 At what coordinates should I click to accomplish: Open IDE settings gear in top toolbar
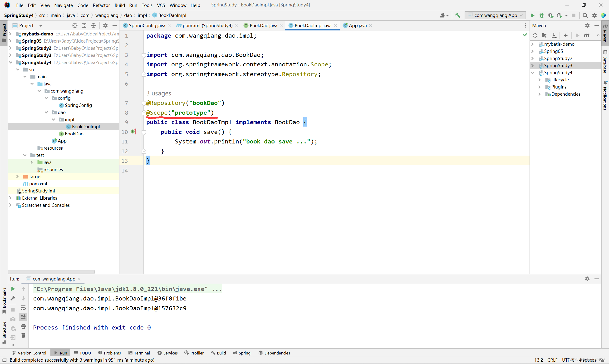[594, 15]
